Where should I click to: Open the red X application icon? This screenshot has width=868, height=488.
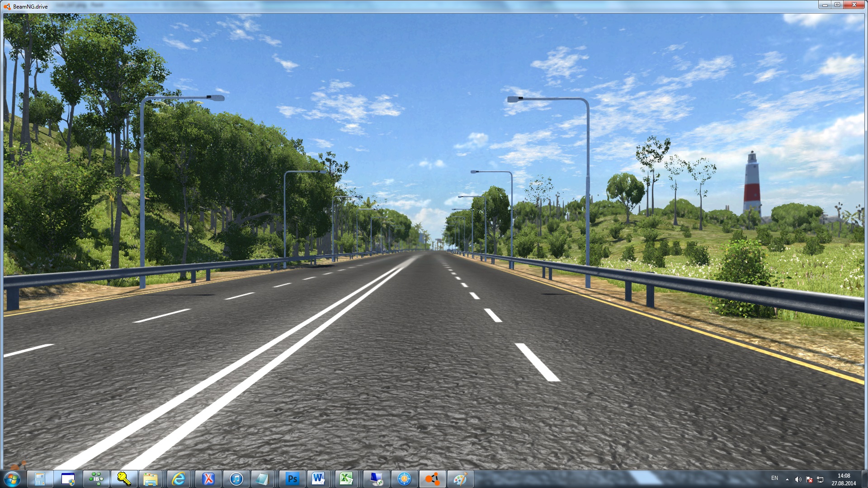pyautogui.click(x=208, y=479)
